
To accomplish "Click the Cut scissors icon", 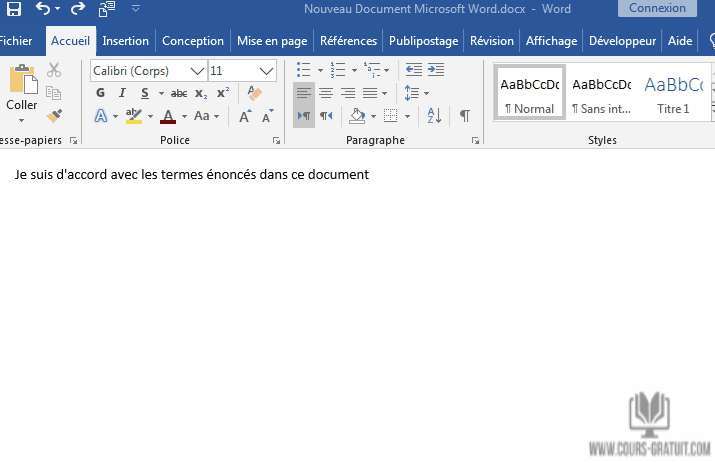I will tap(54, 70).
